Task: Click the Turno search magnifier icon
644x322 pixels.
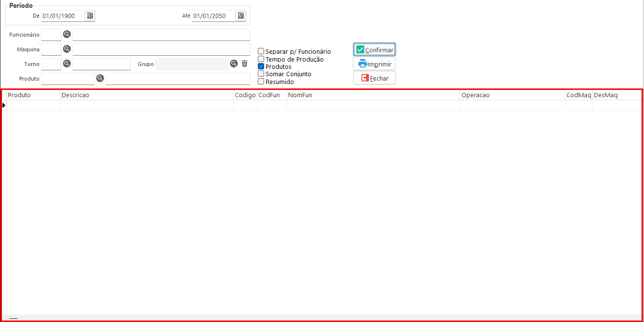Action: tap(67, 64)
